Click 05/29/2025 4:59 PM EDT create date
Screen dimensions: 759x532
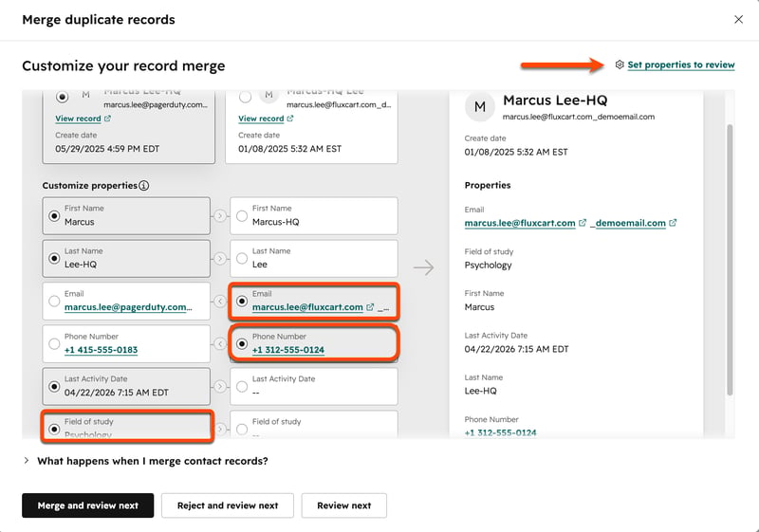(x=107, y=149)
